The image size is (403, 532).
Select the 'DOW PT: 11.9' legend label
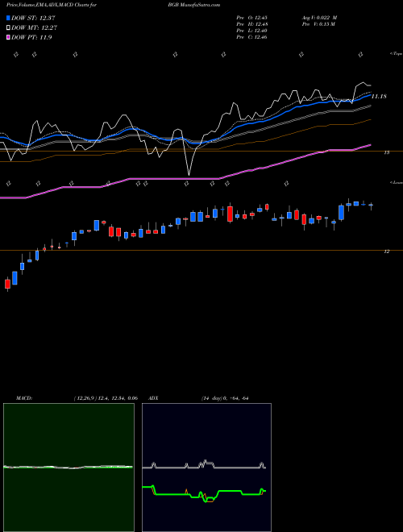31,38
